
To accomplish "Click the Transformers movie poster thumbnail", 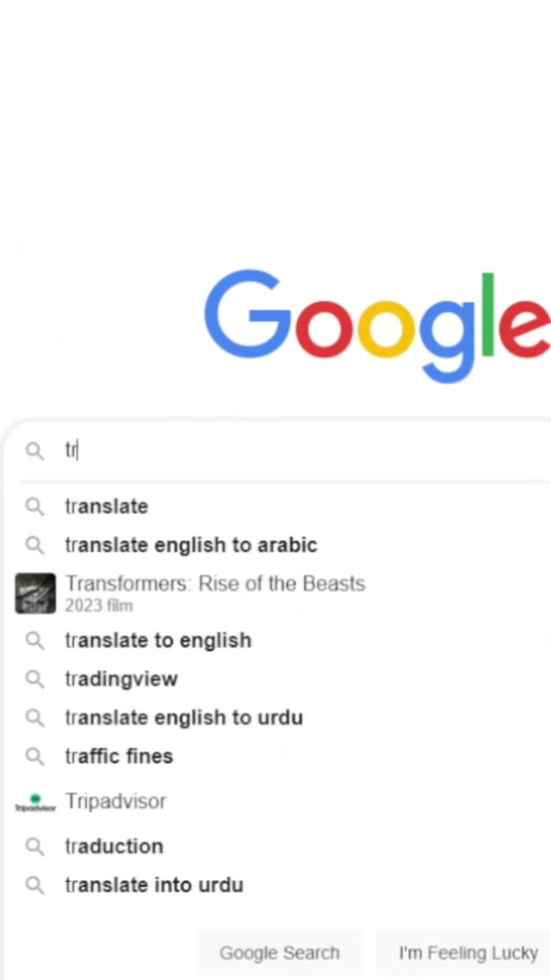I will pos(35,593).
